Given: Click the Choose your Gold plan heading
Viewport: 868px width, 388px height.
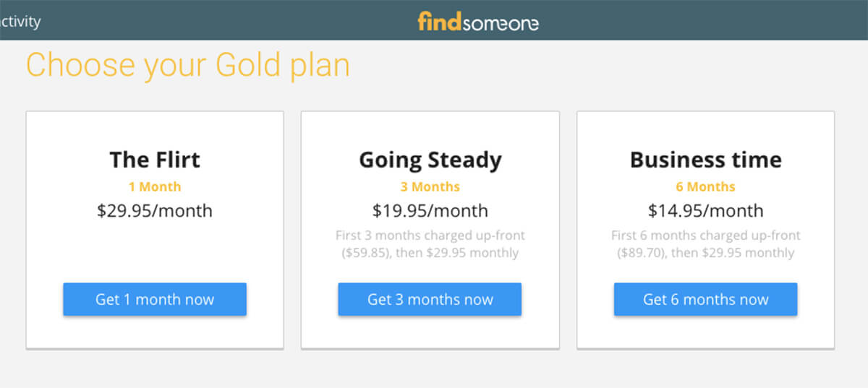Looking at the screenshot, I should 188,65.
